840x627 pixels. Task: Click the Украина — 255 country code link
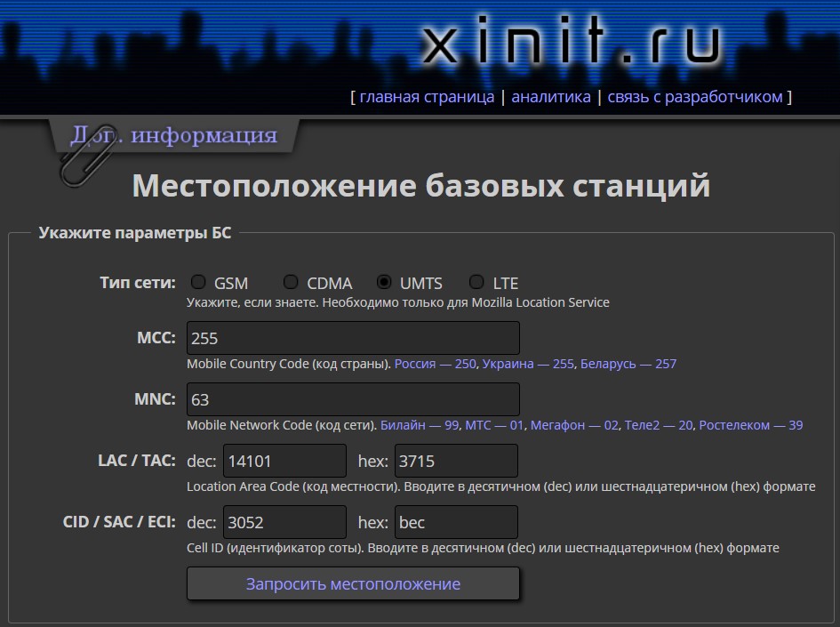(x=528, y=364)
